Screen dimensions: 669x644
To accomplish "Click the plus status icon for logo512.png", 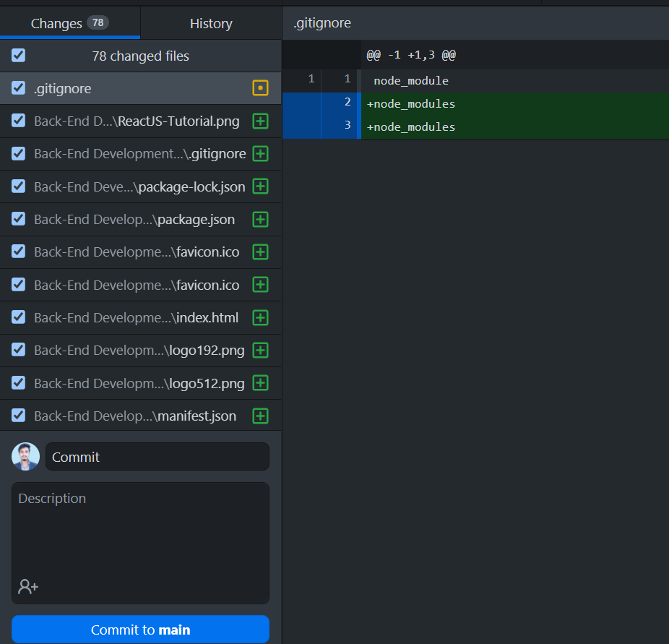I will [260, 383].
